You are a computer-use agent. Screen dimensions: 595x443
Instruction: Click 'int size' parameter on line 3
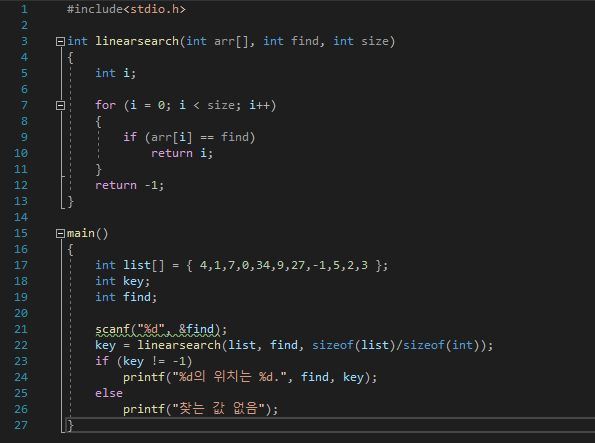point(361,41)
